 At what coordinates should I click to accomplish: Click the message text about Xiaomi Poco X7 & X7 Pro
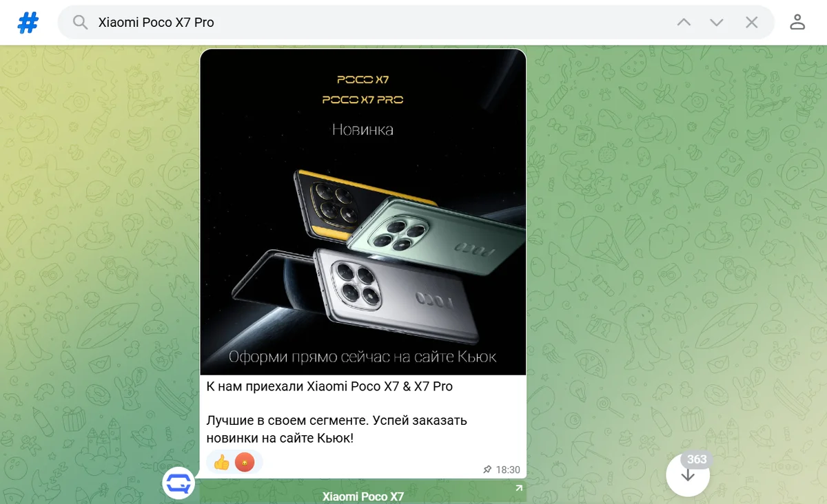[x=329, y=386]
